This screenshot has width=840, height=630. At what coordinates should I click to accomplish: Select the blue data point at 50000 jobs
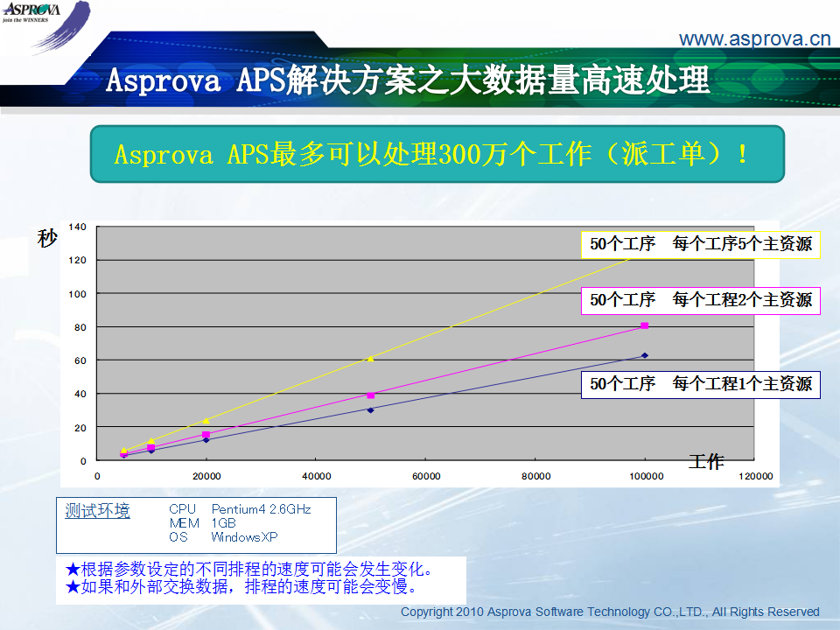click(371, 410)
